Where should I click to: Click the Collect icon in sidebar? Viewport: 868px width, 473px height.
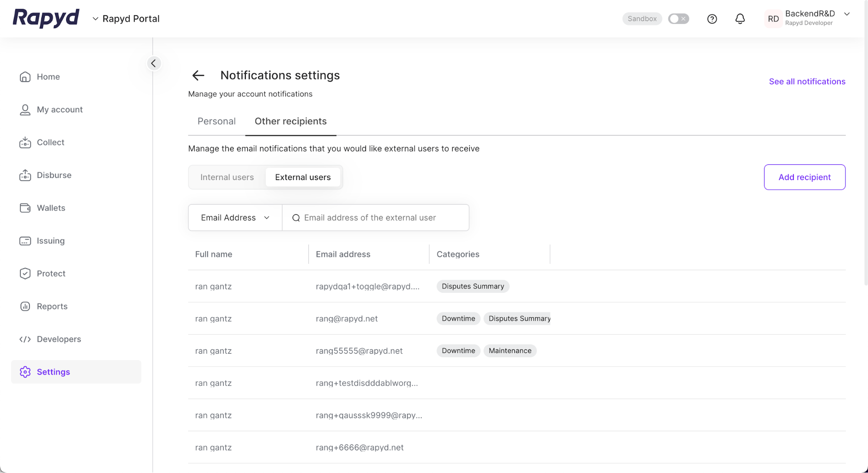24,142
